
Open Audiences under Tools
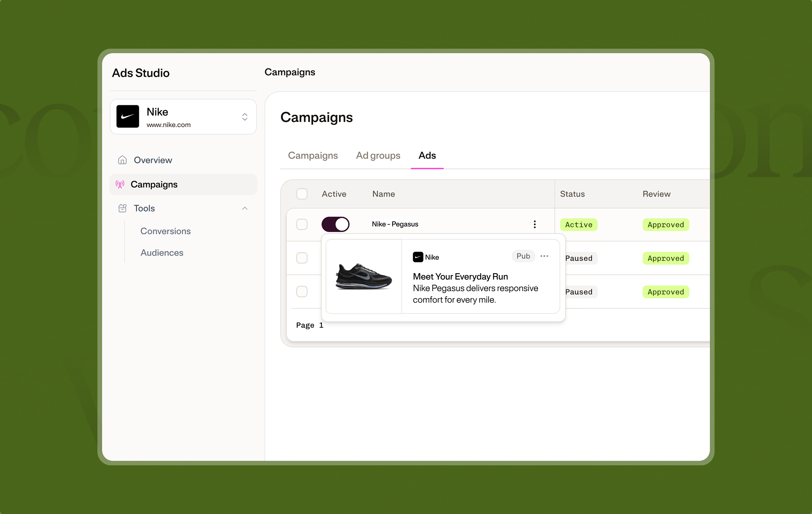point(162,253)
